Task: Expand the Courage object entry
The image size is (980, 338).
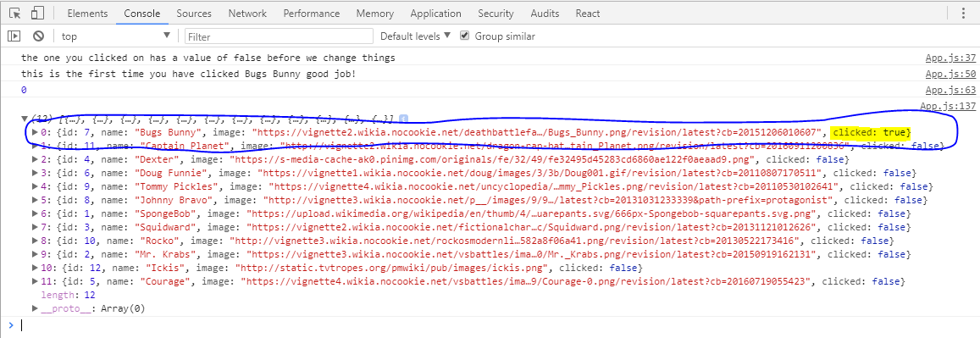Action: (35, 281)
